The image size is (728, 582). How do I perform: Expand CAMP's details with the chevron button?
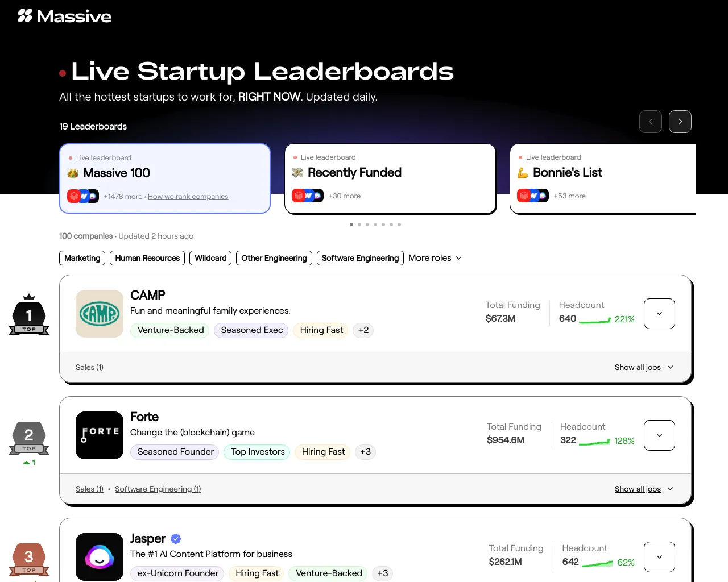click(x=659, y=313)
